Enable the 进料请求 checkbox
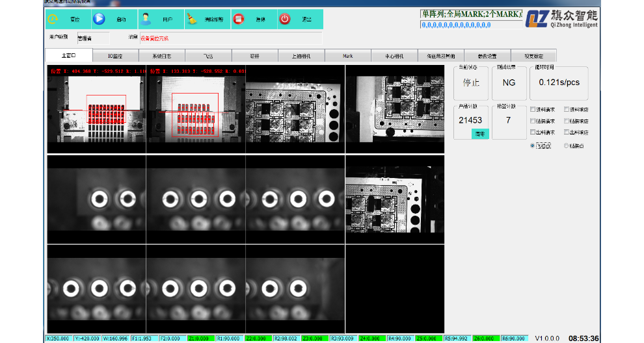Viewport: 644px width, 343px height. pos(533,109)
